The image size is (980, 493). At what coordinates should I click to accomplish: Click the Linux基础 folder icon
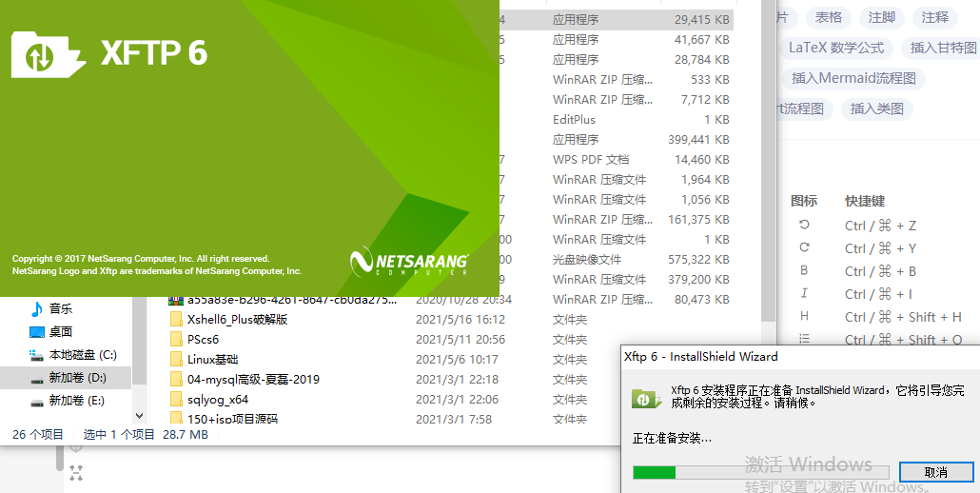176,360
